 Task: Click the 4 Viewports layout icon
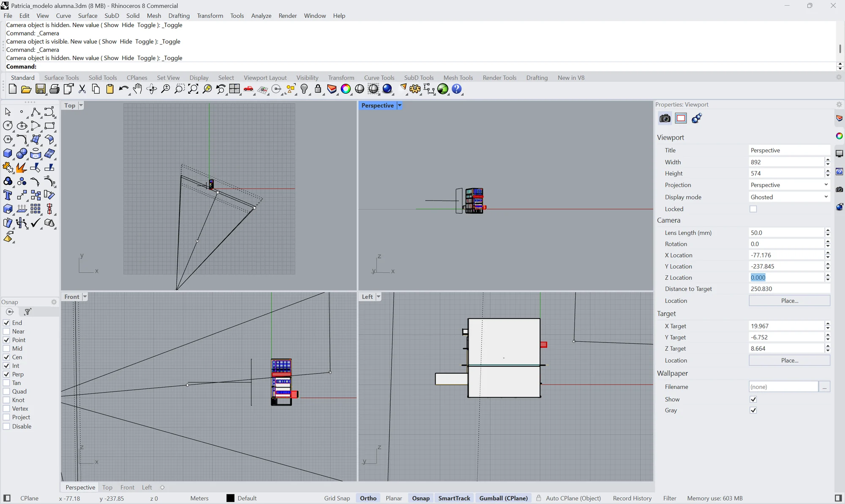(234, 89)
